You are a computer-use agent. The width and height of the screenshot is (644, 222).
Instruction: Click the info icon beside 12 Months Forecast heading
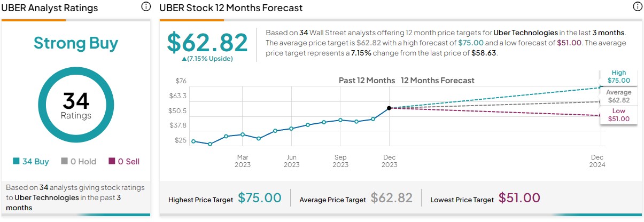pos(637,7)
